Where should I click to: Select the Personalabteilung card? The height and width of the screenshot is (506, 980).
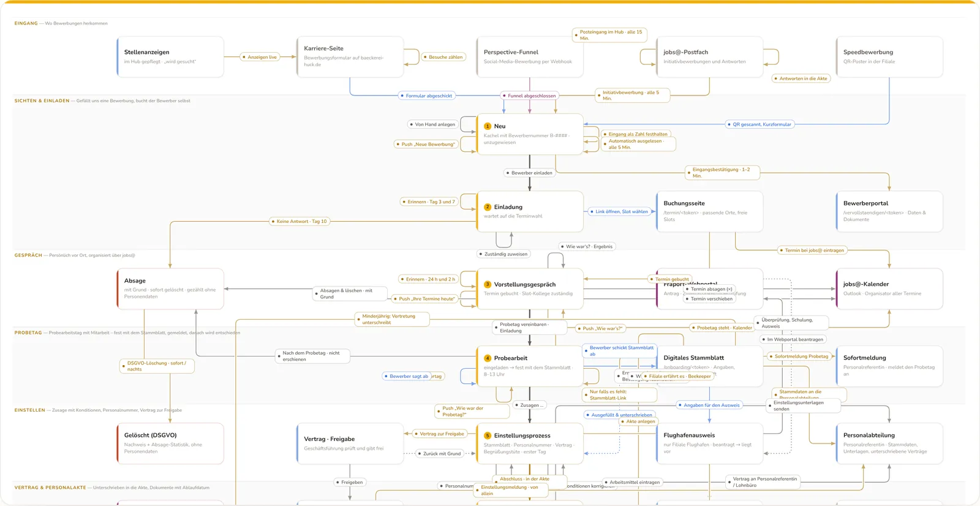(x=889, y=444)
